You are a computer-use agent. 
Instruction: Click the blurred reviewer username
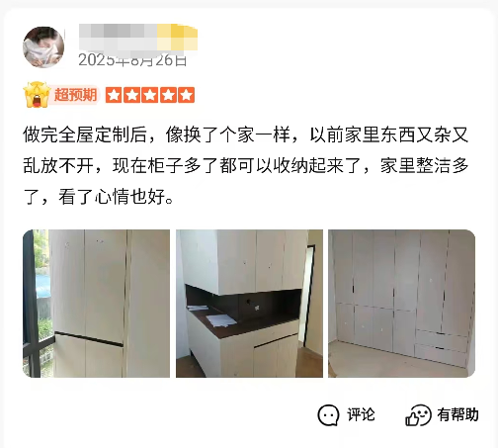coord(138,37)
